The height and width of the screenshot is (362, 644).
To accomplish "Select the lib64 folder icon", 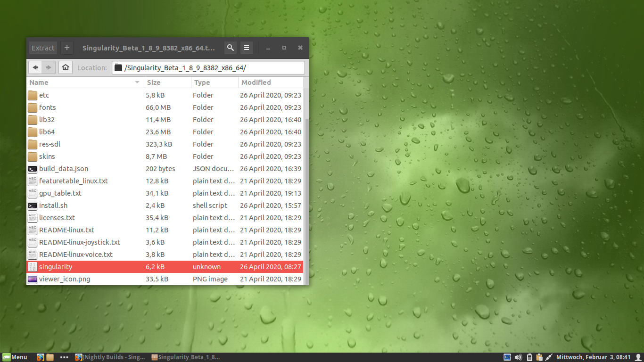I will click(33, 132).
